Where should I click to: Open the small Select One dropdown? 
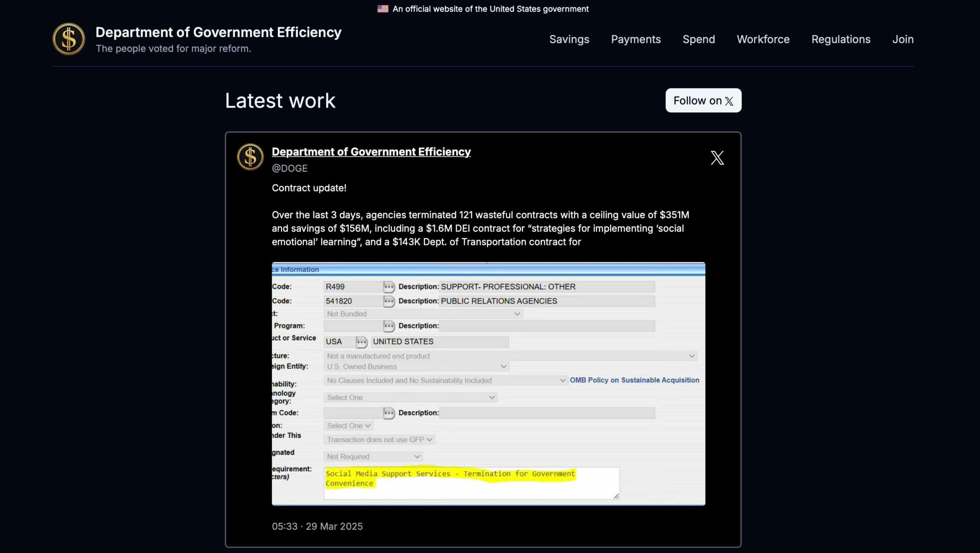tap(348, 426)
